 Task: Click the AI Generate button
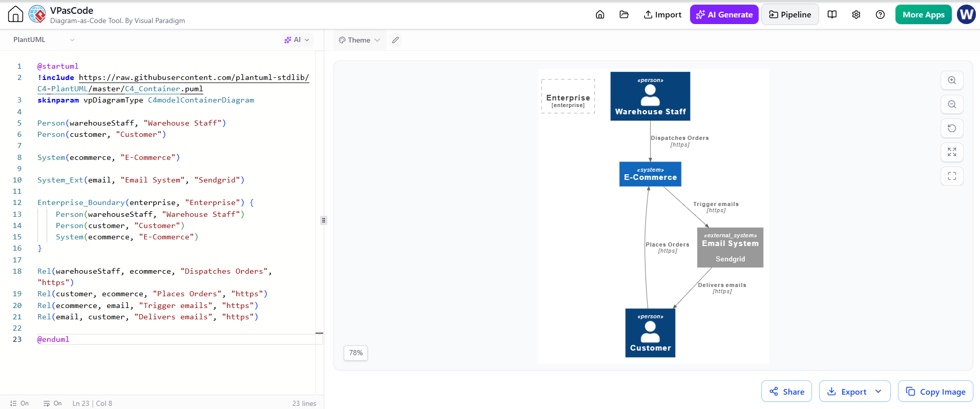tap(724, 14)
